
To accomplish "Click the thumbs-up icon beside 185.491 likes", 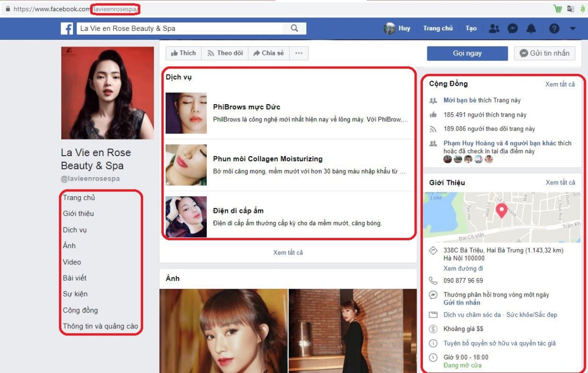I will [433, 115].
